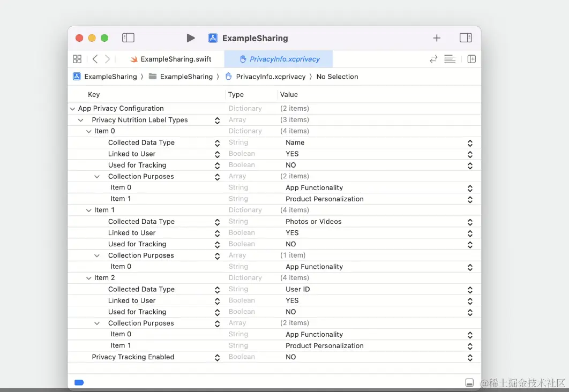Toggle Item 2 Linked to User value
The height and width of the screenshot is (392, 569).
pyautogui.click(x=470, y=301)
